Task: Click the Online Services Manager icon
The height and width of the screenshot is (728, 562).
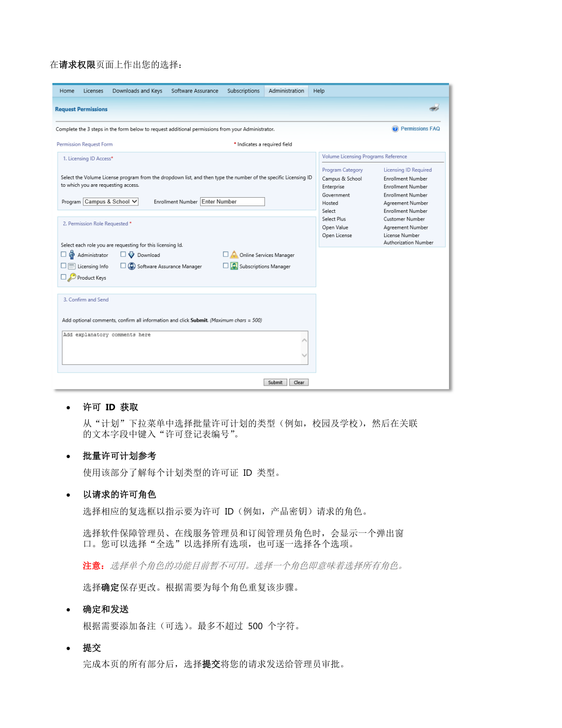Action: tap(234, 255)
